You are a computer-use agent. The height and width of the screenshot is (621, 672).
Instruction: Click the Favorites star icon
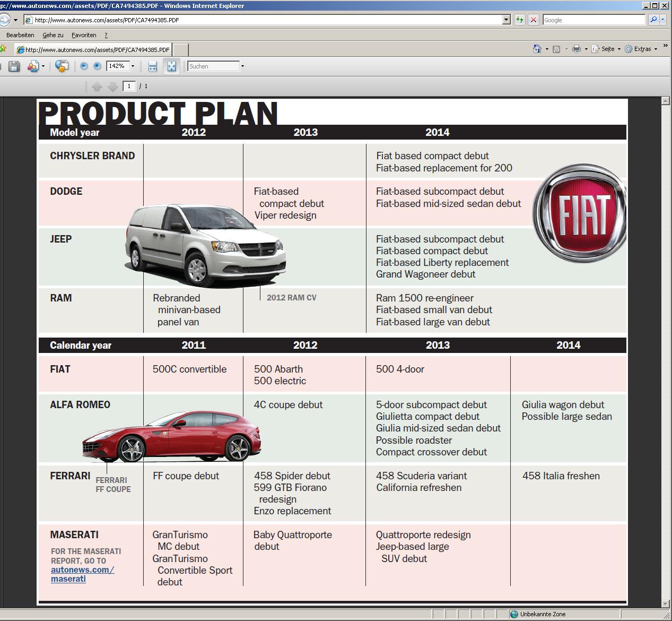click(x=3, y=49)
